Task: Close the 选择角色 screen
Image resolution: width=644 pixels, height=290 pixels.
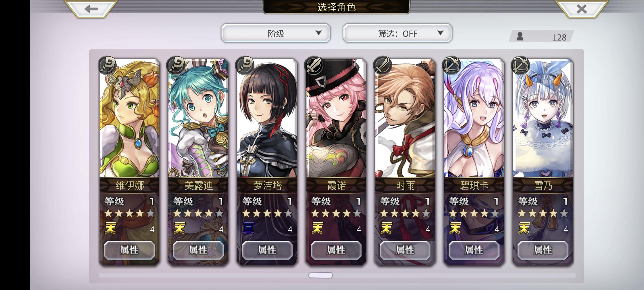Action: click(x=581, y=9)
